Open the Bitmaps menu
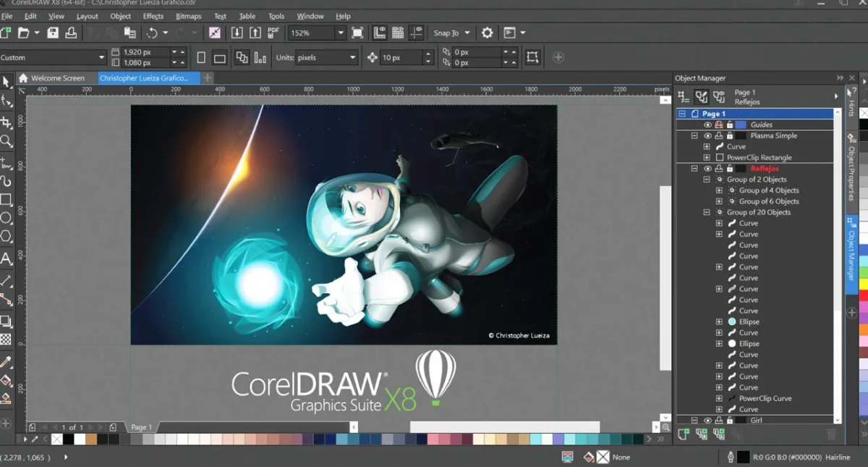868x467 pixels. point(189,16)
